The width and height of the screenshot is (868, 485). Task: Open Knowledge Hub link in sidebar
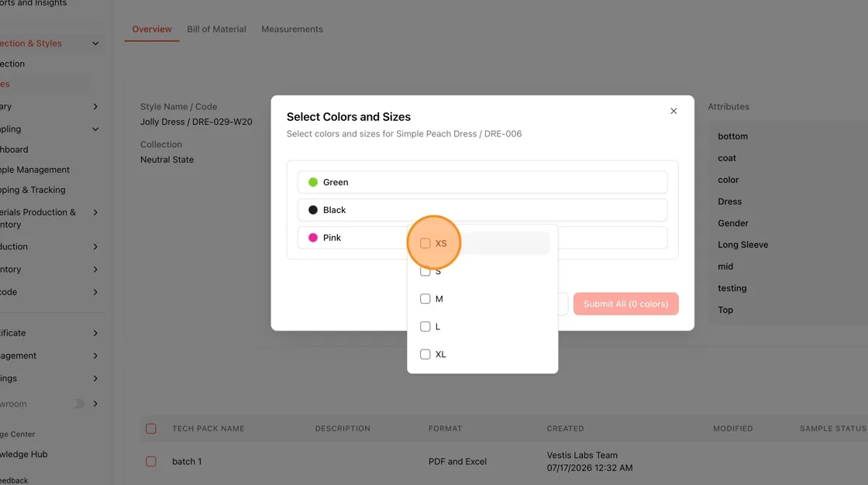[23, 454]
